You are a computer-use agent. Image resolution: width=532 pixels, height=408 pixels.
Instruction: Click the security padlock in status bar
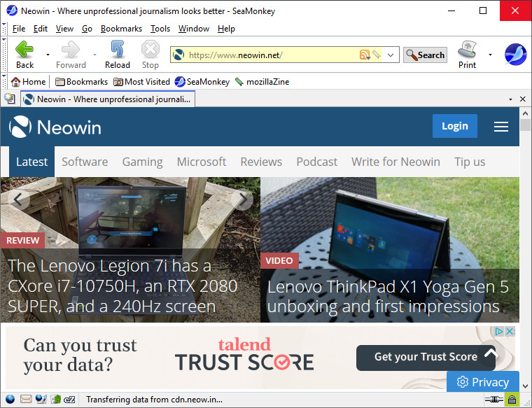(512, 400)
